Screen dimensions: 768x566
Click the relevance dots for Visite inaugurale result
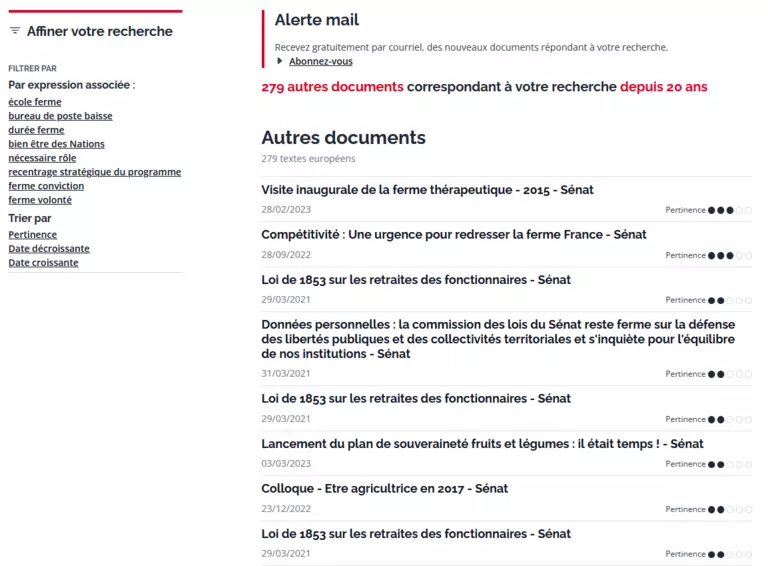(x=730, y=210)
